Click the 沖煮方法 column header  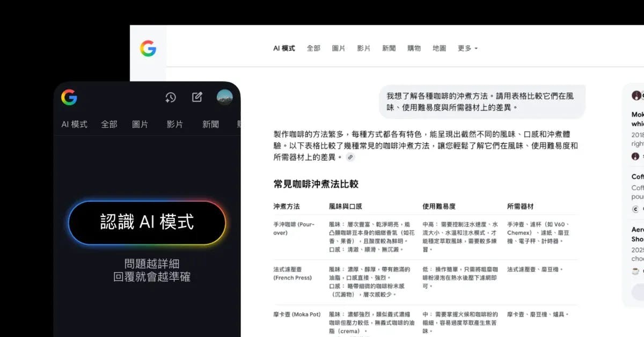(x=287, y=206)
